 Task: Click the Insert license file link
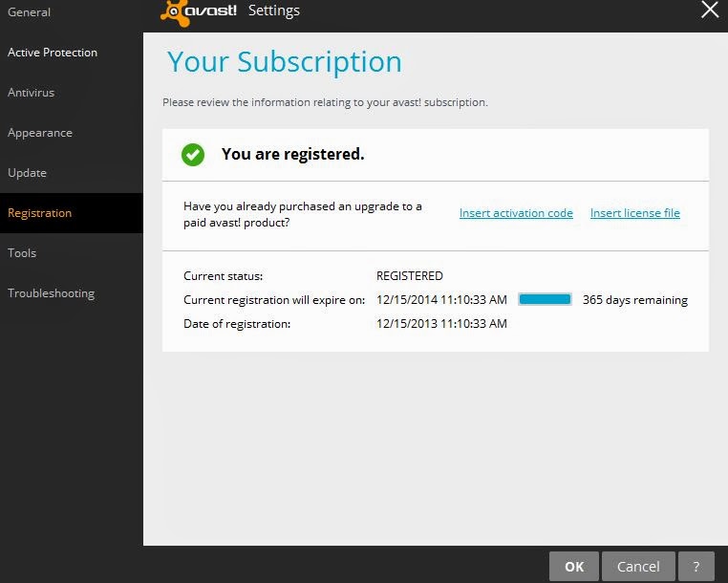634,213
